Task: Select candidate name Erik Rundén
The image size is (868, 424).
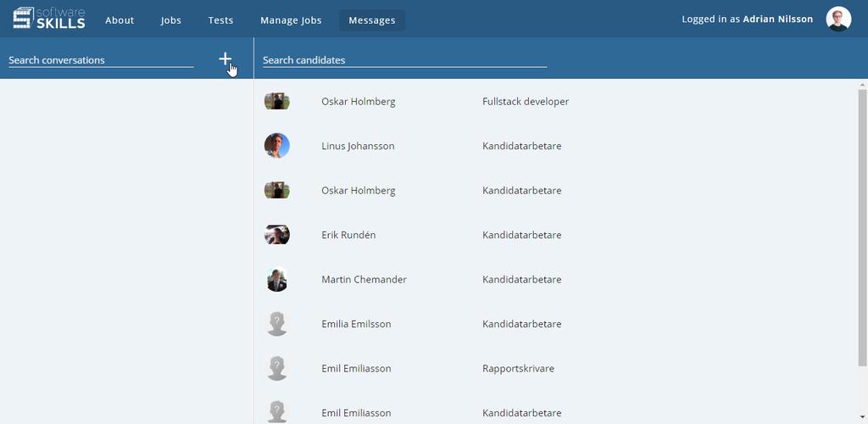Action: click(x=348, y=235)
